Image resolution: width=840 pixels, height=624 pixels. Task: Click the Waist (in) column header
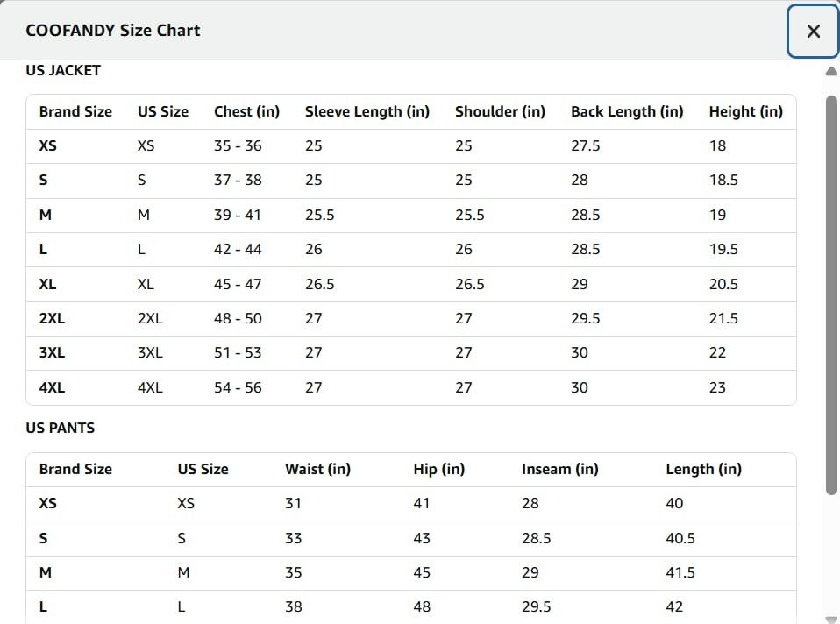click(317, 469)
